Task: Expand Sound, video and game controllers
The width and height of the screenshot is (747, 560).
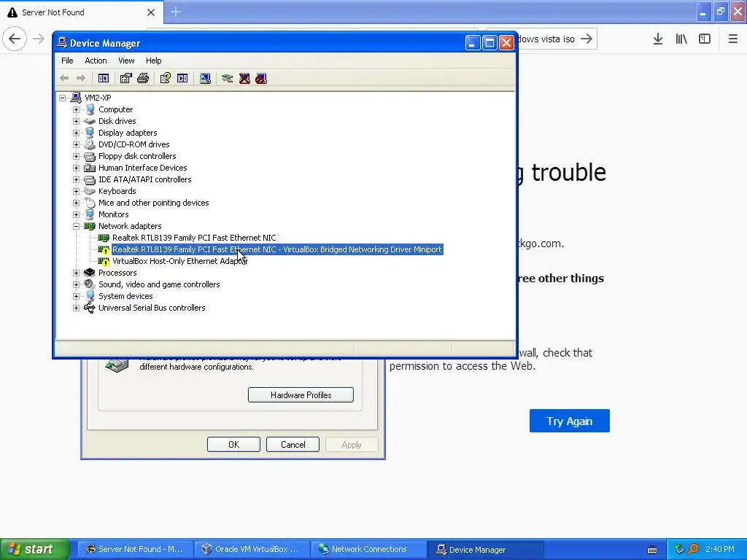Action: pos(76,284)
